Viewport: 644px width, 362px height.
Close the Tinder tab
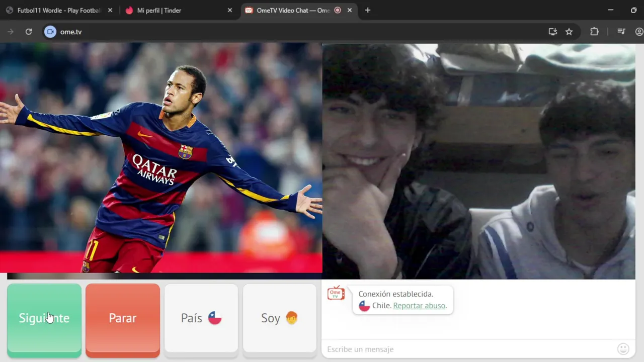pos(230,10)
